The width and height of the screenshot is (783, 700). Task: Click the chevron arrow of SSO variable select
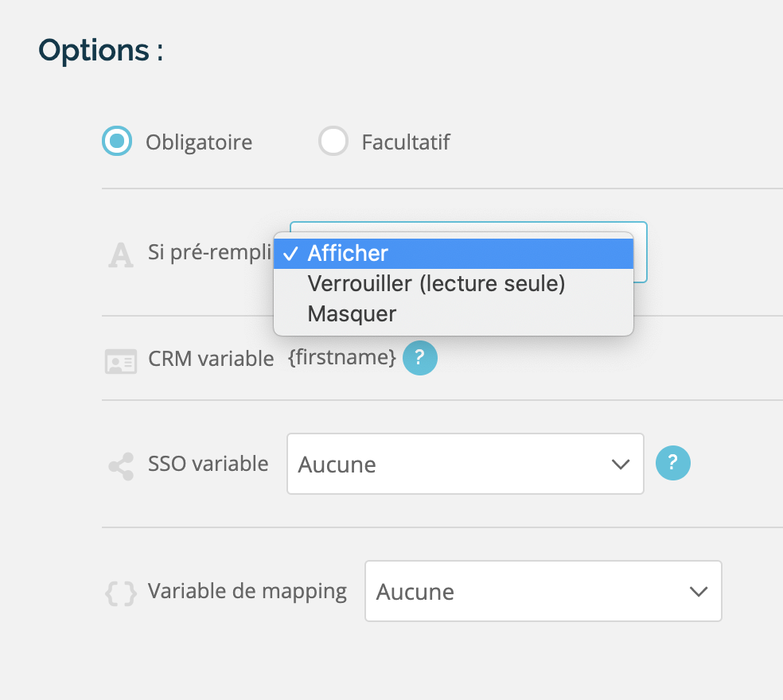[x=620, y=465]
